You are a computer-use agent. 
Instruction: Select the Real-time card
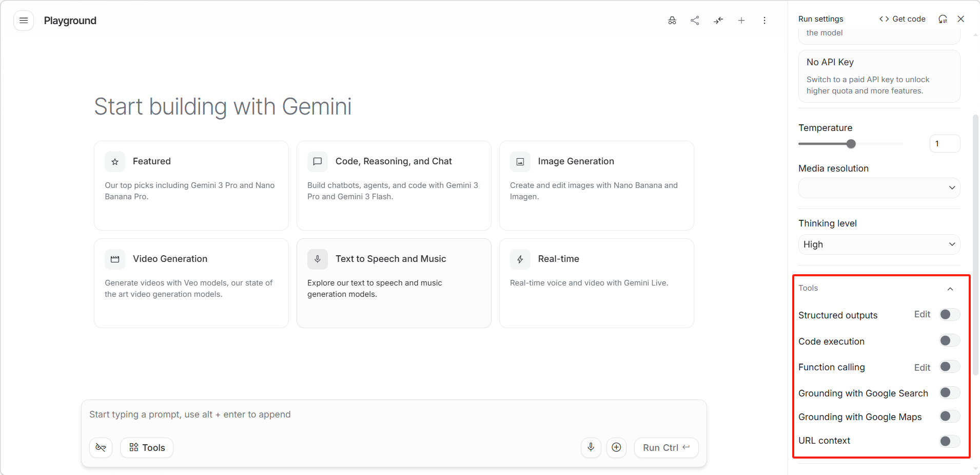click(597, 283)
